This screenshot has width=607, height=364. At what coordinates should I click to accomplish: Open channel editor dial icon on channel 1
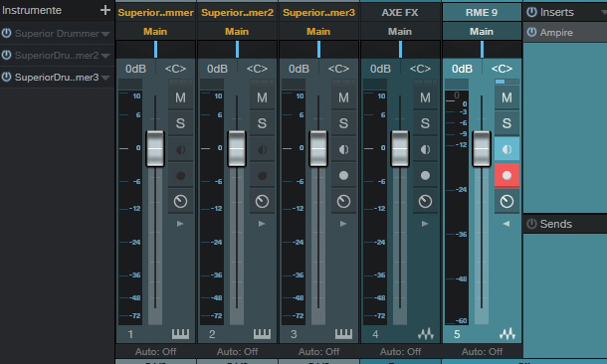pos(180,201)
